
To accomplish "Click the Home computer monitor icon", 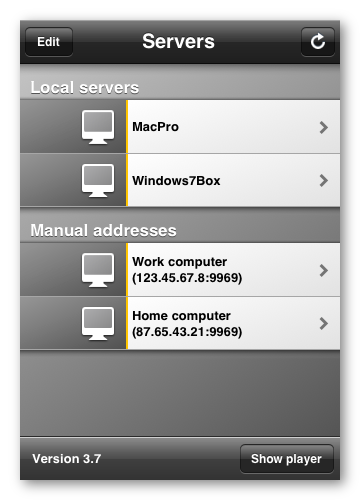I will (x=98, y=323).
